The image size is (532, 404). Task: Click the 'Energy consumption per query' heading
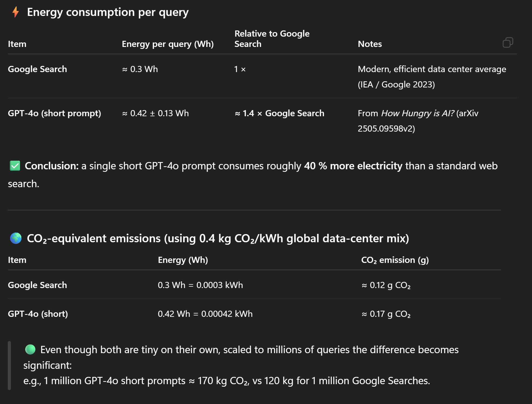108,12
